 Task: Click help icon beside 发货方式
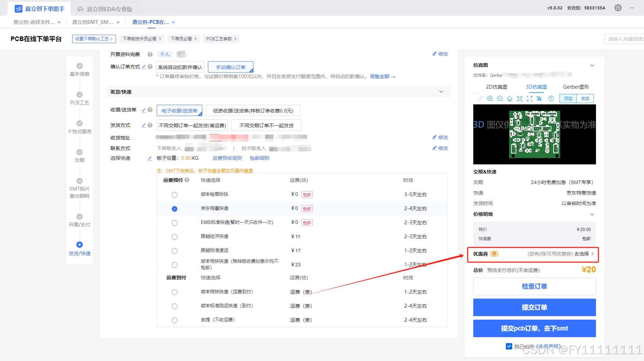pos(150,125)
